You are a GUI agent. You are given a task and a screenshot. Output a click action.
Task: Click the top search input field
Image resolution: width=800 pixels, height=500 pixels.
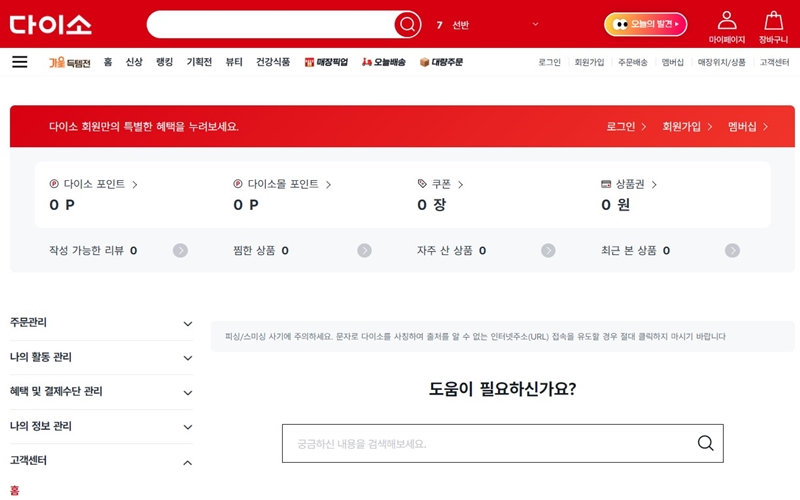pos(270,24)
